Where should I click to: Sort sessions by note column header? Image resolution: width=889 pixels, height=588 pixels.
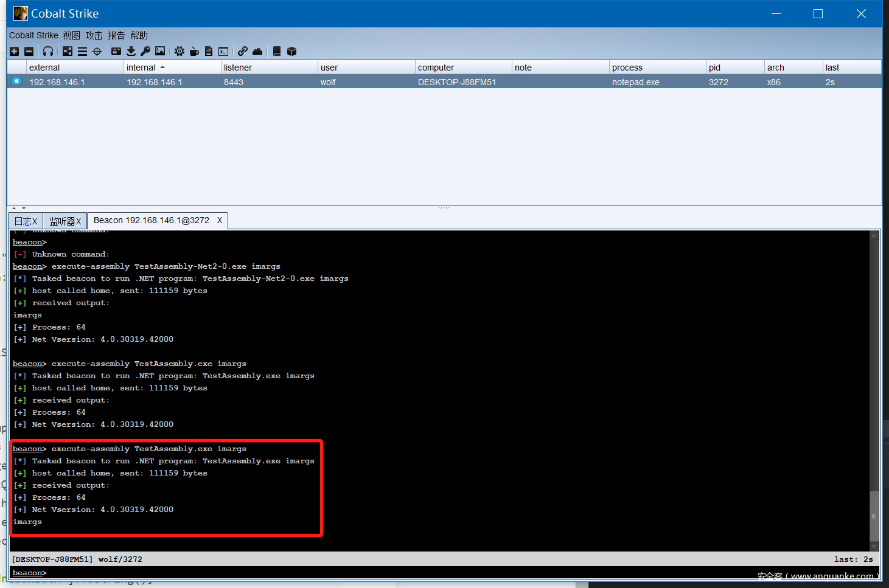560,67
